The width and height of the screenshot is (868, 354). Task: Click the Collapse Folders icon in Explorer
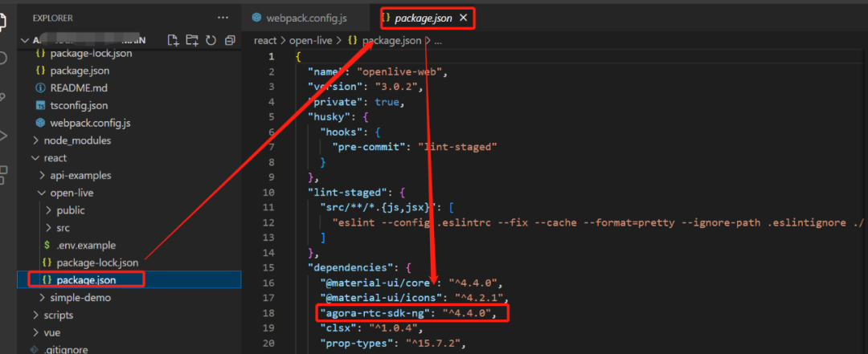[229, 40]
